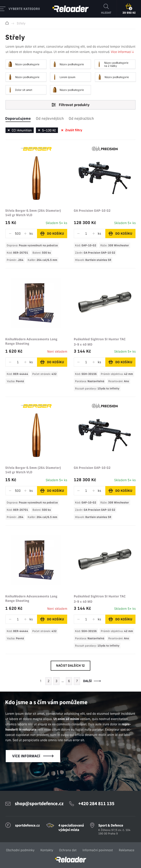Screen dimensions: 141x868
Task: Sort by Od nejlevnějších
Action: click(x=50, y=119)
